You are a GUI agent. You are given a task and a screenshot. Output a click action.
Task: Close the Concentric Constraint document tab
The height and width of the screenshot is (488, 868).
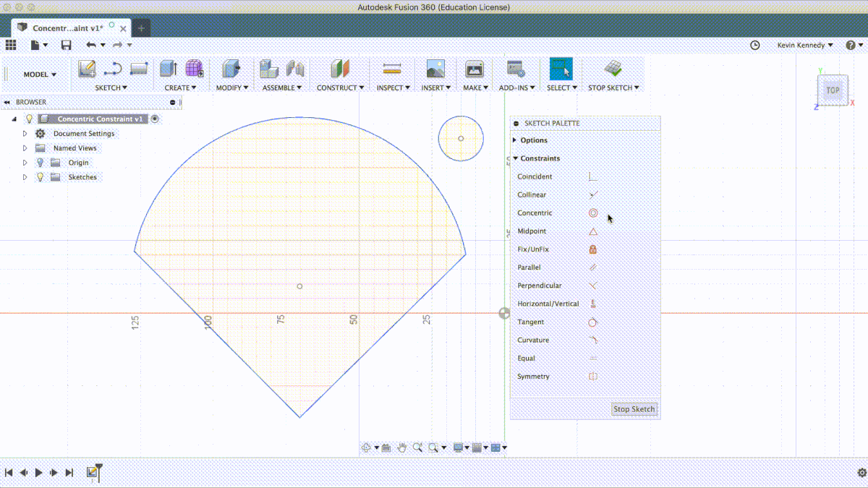tap(124, 28)
